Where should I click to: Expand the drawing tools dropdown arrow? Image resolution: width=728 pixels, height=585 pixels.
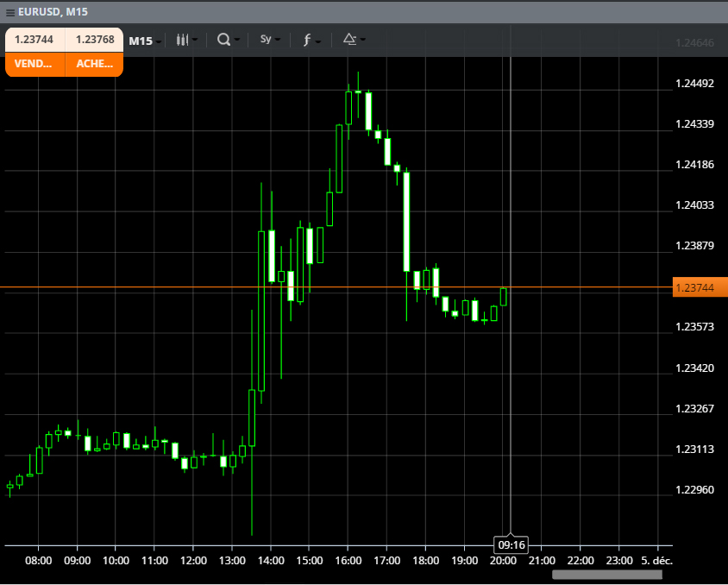pos(362,40)
